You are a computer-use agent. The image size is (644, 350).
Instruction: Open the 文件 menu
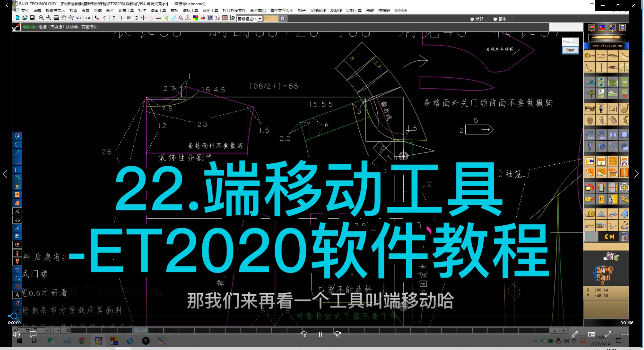click(25, 10)
